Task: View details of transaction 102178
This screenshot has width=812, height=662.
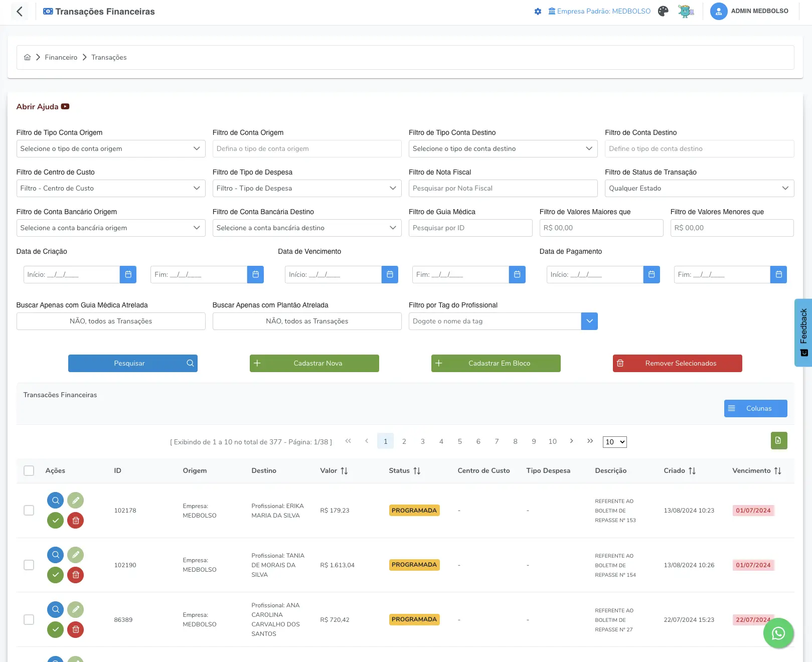Action: 56,500
